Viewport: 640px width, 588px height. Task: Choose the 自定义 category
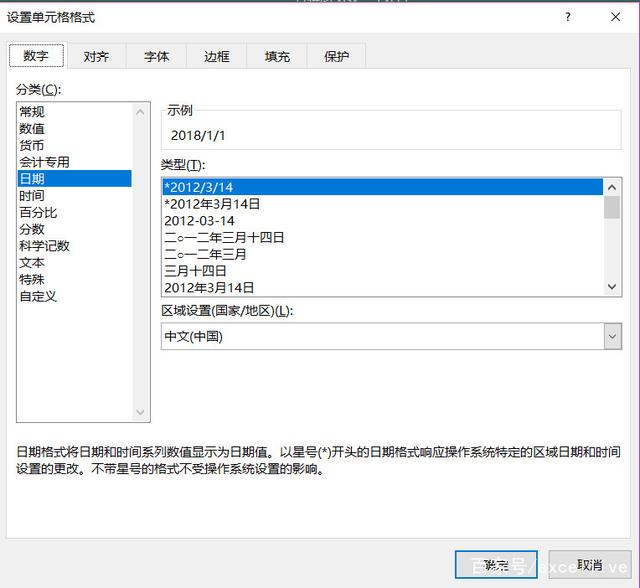tap(74, 296)
